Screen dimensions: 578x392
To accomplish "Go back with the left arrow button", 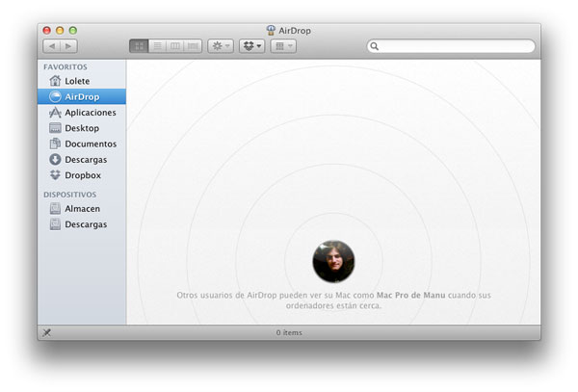I will pos(52,46).
